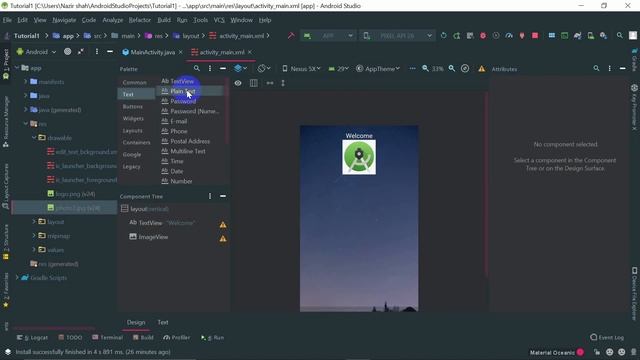This screenshot has height=360, width=640.
Task: Minimize the Component Tree panel
Action: pyautogui.click(x=223, y=196)
